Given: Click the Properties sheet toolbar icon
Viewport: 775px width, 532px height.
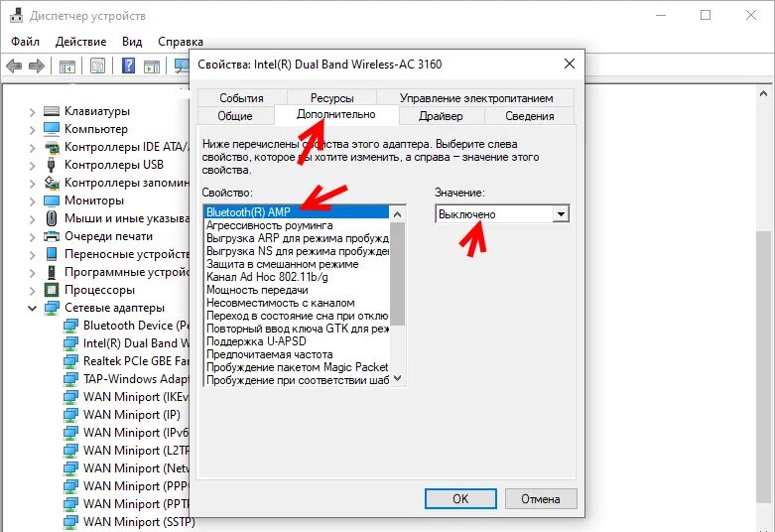Looking at the screenshot, I should 98,66.
